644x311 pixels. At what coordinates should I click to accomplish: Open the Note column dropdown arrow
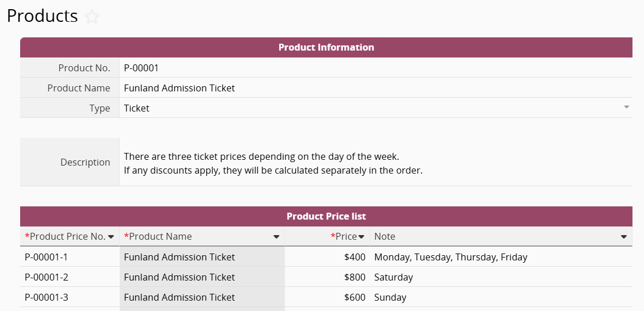tap(624, 237)
